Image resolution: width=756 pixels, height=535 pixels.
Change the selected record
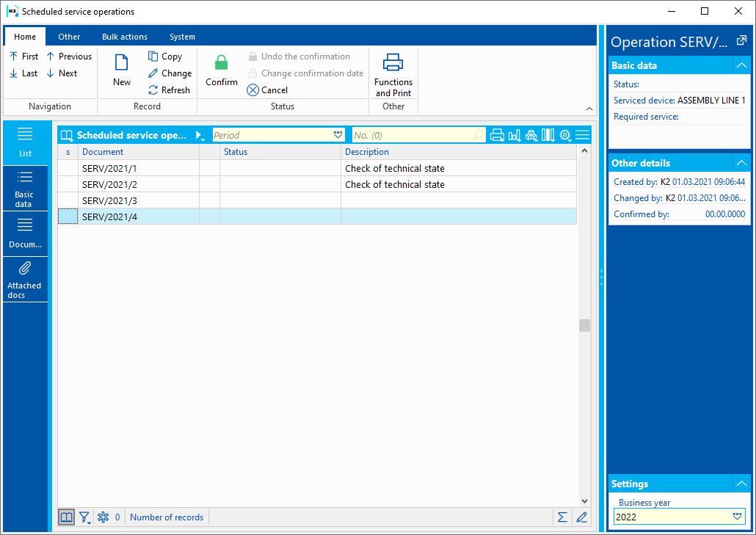170,73
